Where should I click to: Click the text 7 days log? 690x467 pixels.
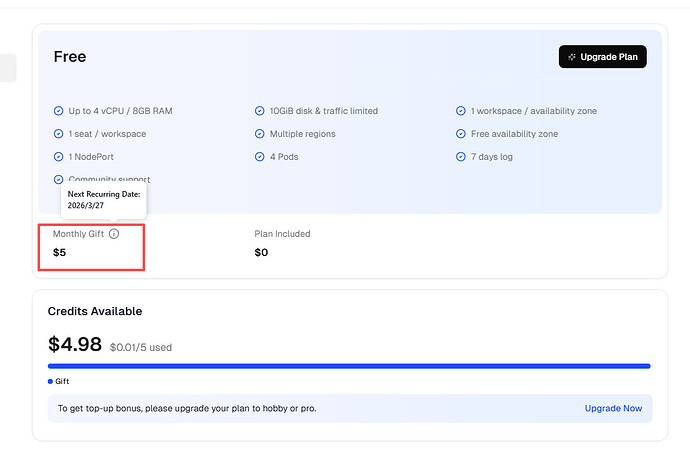tap(492, 157)
